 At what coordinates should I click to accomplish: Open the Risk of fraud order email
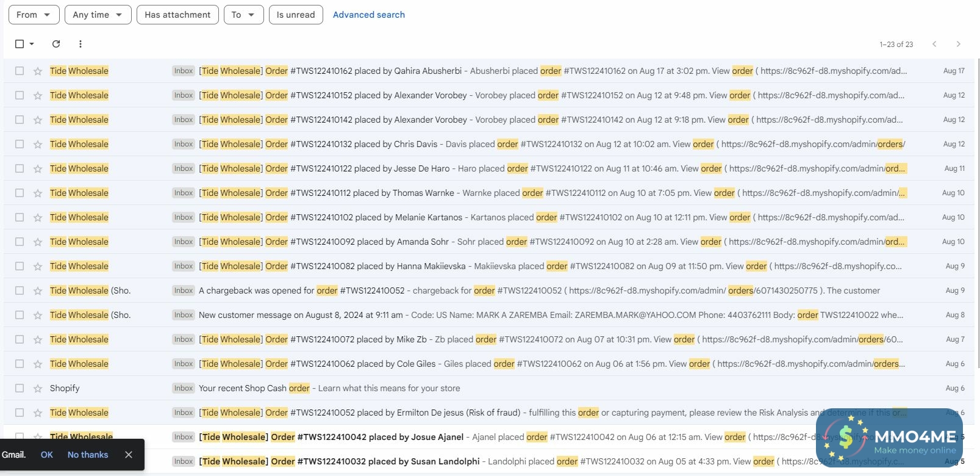pos(489,413)
